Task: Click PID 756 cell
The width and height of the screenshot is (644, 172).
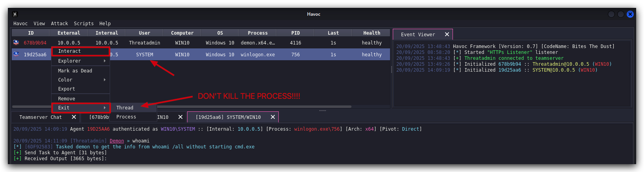Action: pyautogui.click(x=295, y=55)
